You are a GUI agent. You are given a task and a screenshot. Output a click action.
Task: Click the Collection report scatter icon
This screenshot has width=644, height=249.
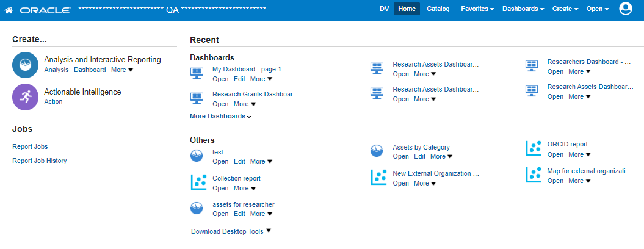[198, 182]
